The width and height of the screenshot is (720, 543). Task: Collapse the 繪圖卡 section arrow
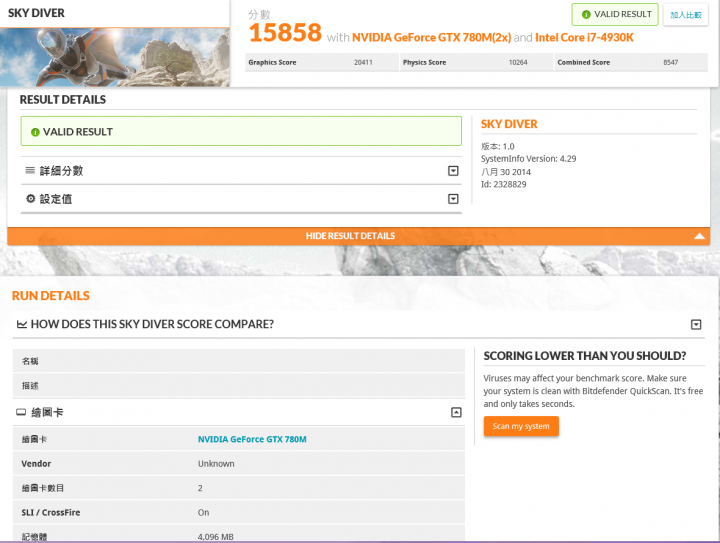click(x=456, y=412)
